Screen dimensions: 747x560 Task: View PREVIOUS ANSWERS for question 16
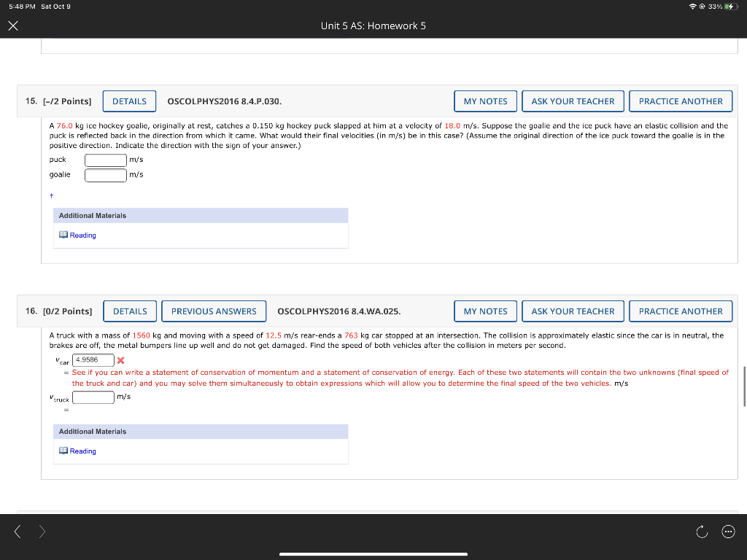pyautogui.click(x=214, y=311)
